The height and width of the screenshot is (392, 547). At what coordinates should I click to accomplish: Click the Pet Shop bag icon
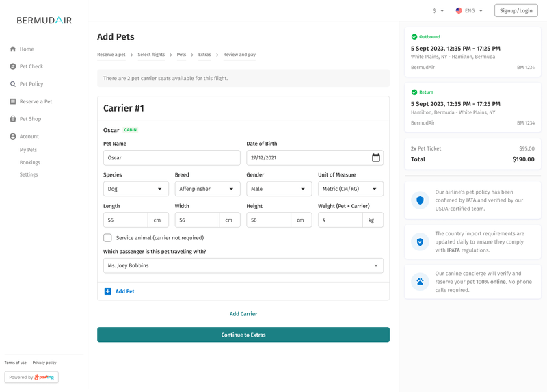[13, 119]
